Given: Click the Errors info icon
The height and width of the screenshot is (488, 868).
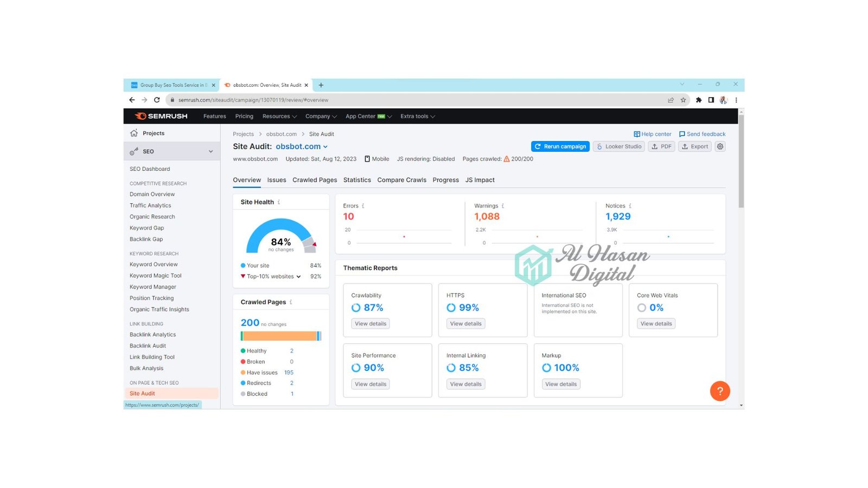Looking at the screenshot, I should pyautogui.click(x=363, y=206).
